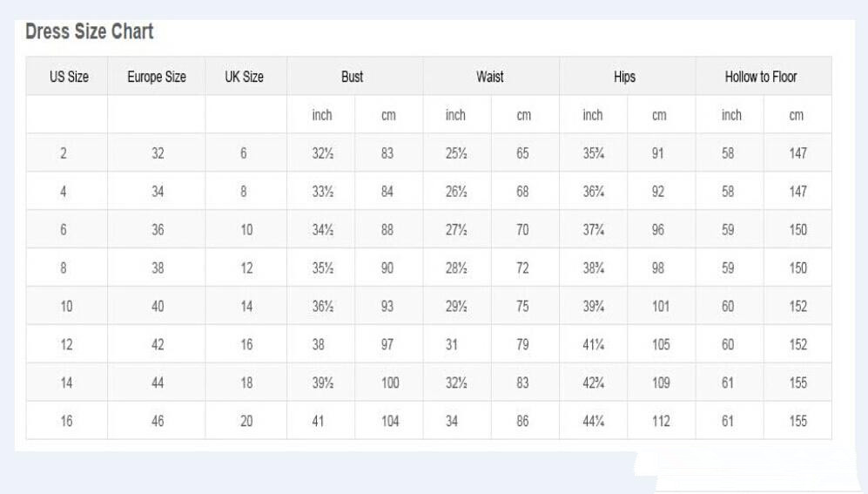Click bust 35½ inch cell
The width and height of the screenshot is (868, 494).
pyautogui.click(x=322, y=268)
